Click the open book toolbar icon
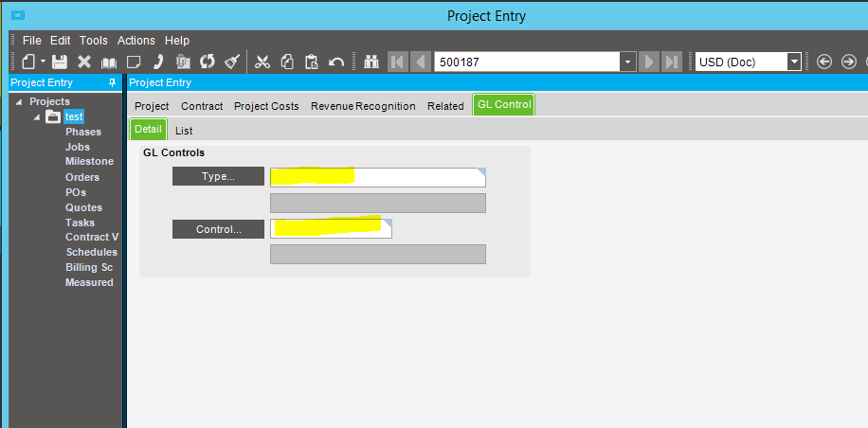This screenshot has height=428, width=868. [108, 62]
